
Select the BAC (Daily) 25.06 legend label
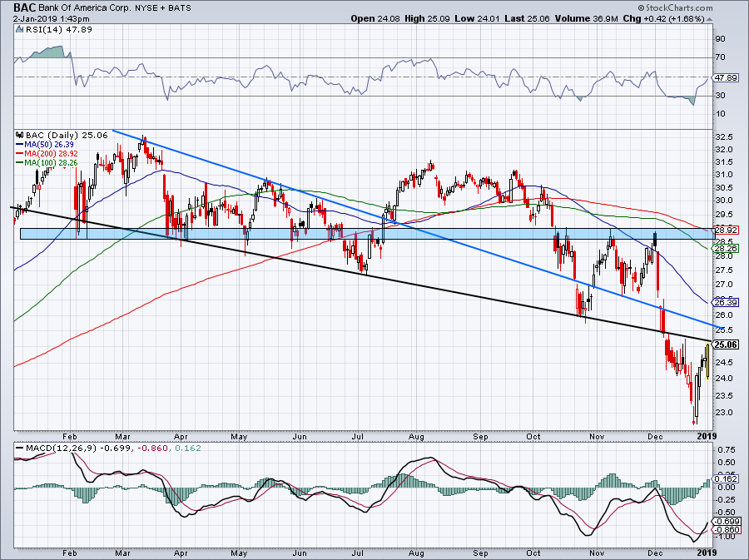point(67,135)
